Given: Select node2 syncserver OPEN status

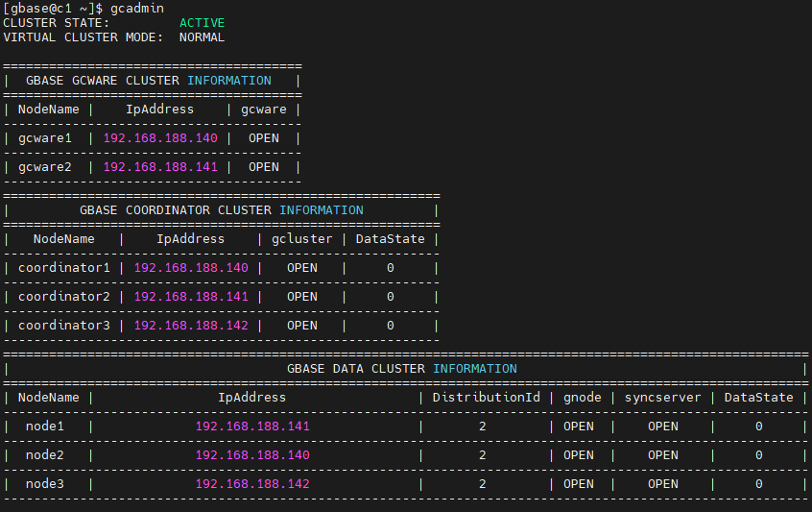Looking at the screenshot, I should (663, 455).
